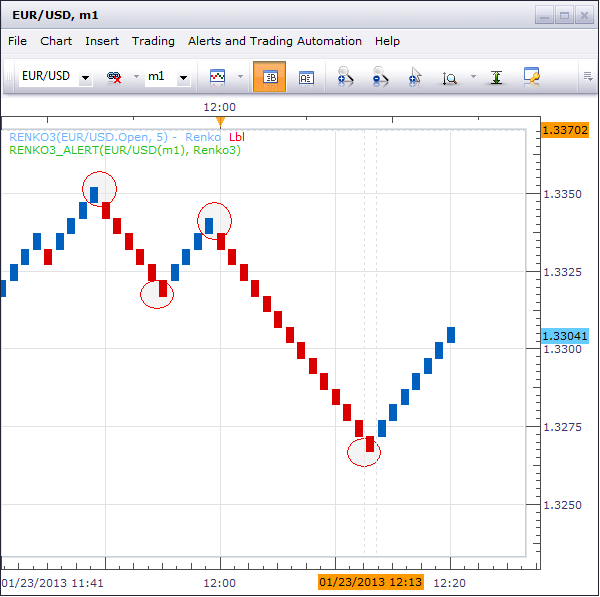600x597 pixels.
Task: Select the cursor zoom tool icon
Action: pyautogui.click(x=415, y=75)
